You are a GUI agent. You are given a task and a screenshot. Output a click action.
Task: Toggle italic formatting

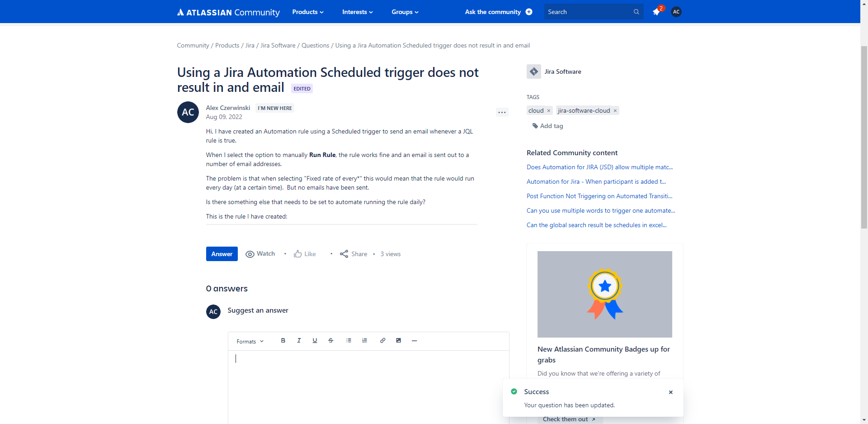(x=299, y=341)
